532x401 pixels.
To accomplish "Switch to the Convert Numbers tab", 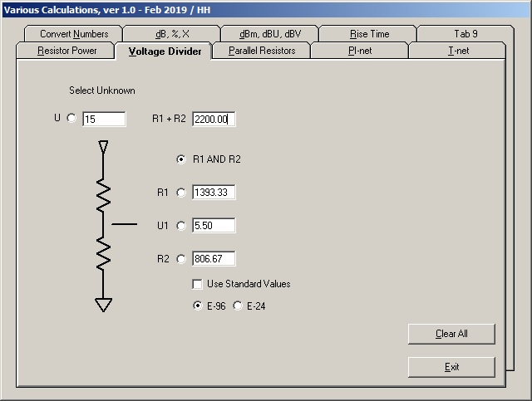I will [x=73, y=34].
